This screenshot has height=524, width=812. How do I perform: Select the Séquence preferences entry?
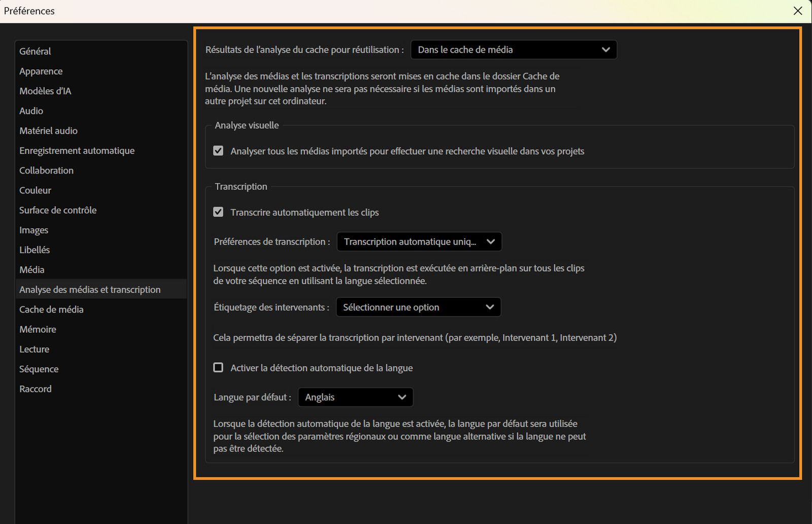point(39,368)
